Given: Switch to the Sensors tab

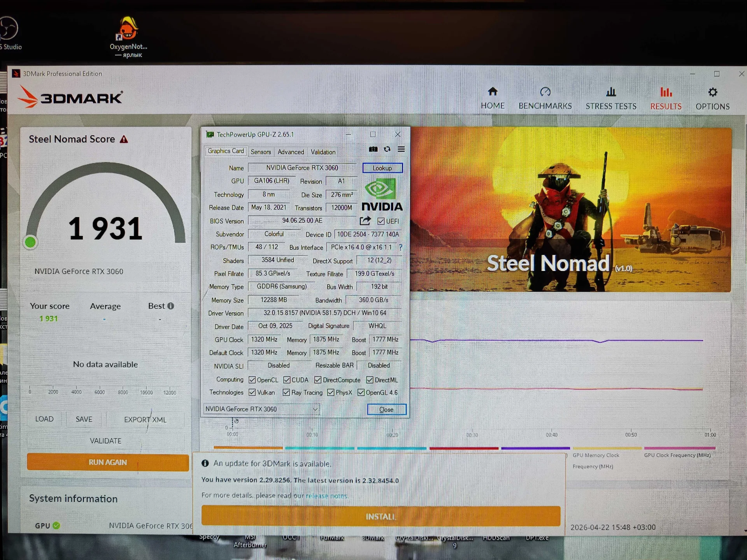Looking at the screenshot, I should click(261, 152).
